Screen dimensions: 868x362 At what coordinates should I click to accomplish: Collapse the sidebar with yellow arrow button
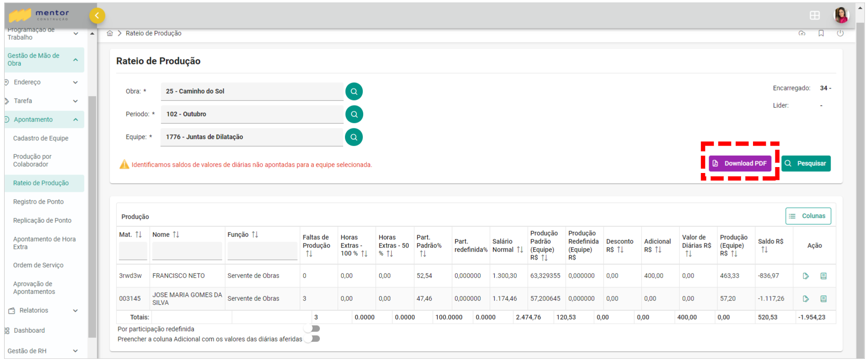pos(97,16)
